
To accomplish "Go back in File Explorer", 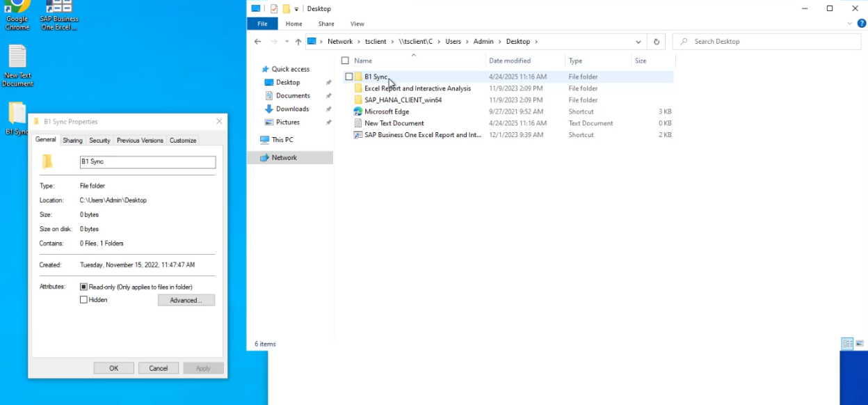I will pyautogui.click(x=257, y=42).
